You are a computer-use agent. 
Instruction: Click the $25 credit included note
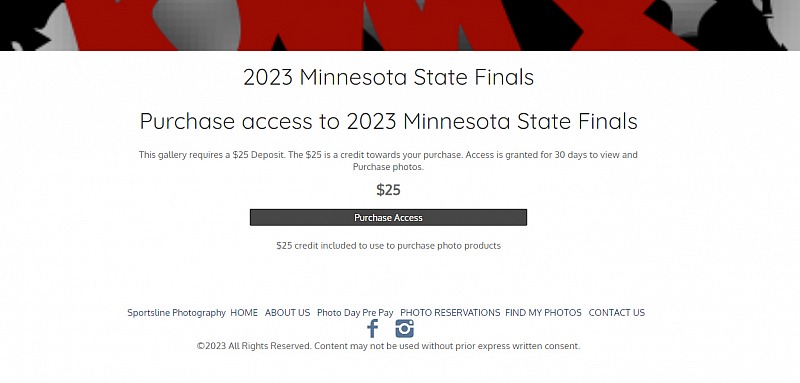pos(388,245)
